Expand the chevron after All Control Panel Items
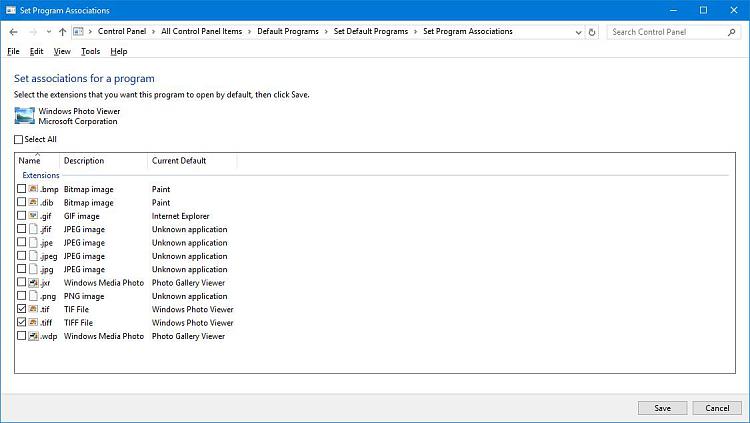750x423 pixels. [249, 32]
